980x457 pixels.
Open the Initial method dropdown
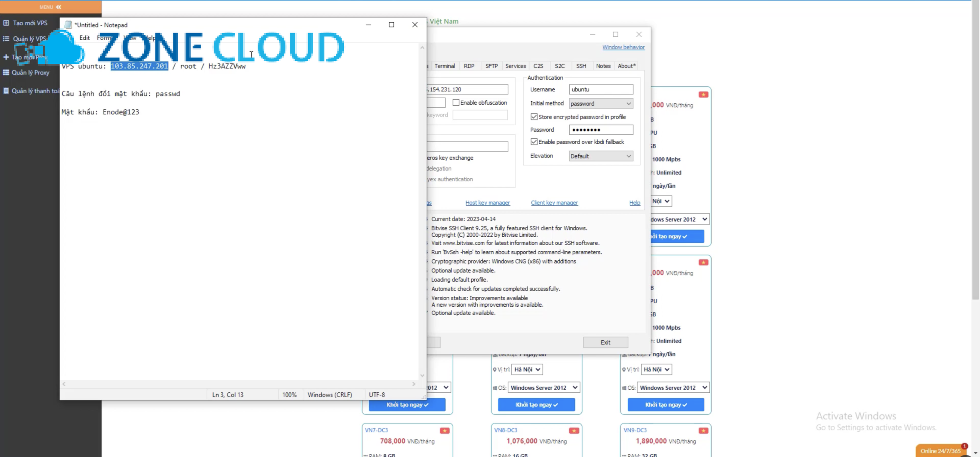coord(601,104)
